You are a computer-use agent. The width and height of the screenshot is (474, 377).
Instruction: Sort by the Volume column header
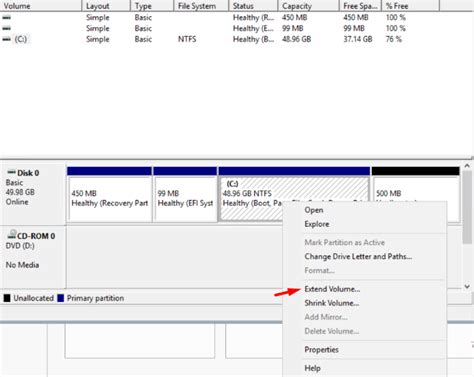point(41,6)
